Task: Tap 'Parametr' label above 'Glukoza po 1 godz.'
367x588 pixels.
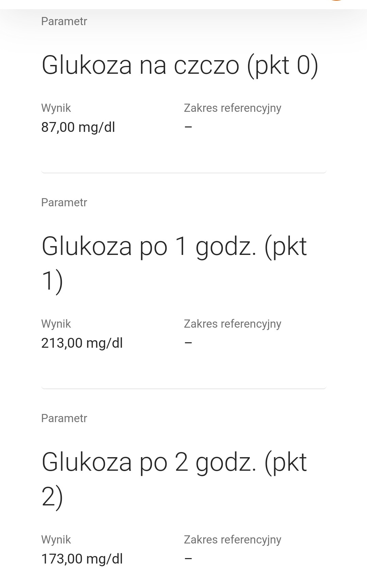Action: (64, 203)
